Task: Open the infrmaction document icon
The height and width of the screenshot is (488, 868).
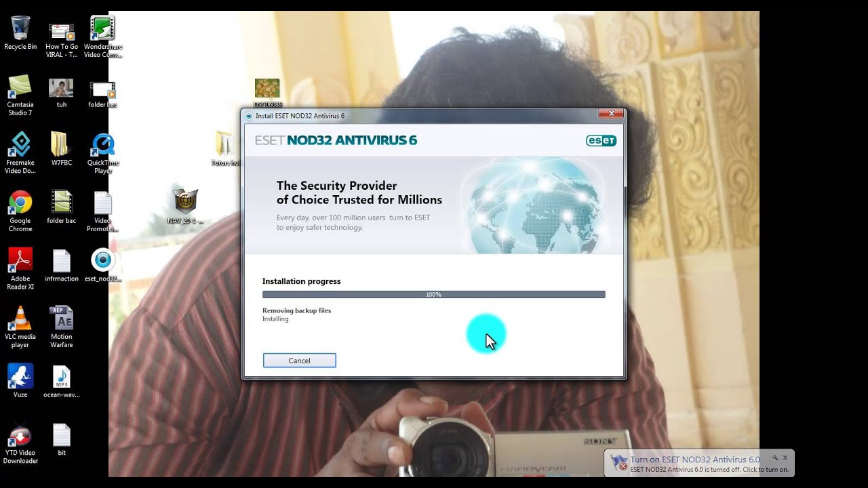Action: click(x=62, y=265)
